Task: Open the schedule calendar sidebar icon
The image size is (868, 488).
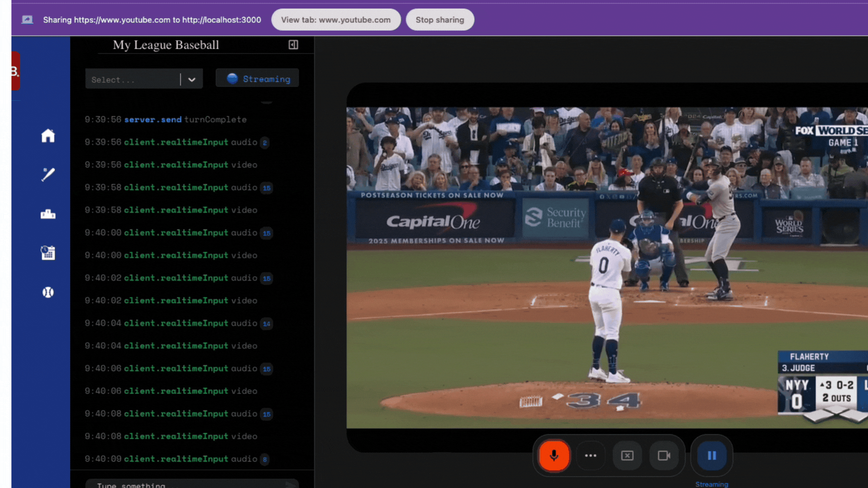Action: click(x=48, y=253)
